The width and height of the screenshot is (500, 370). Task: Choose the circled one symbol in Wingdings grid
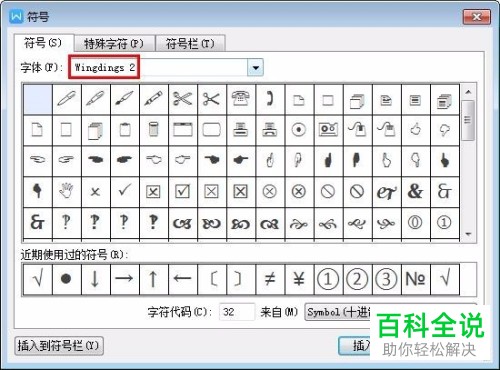coord(444,223)
